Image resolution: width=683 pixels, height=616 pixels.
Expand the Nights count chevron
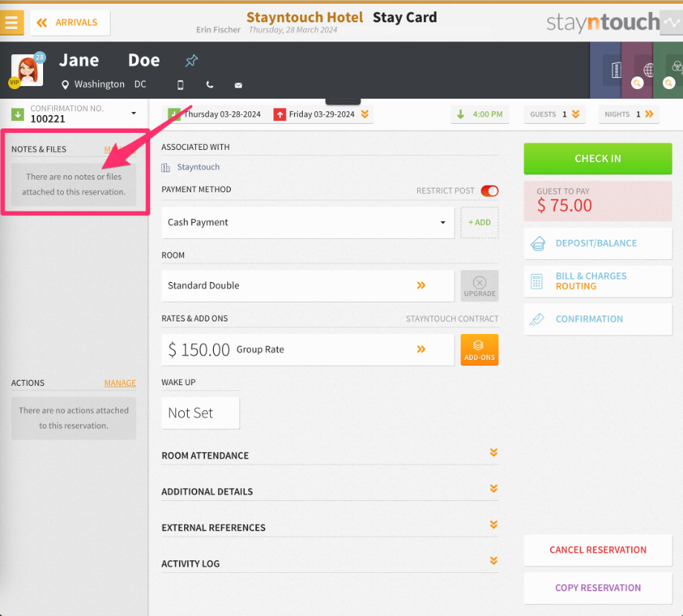[x=650, y=114]
